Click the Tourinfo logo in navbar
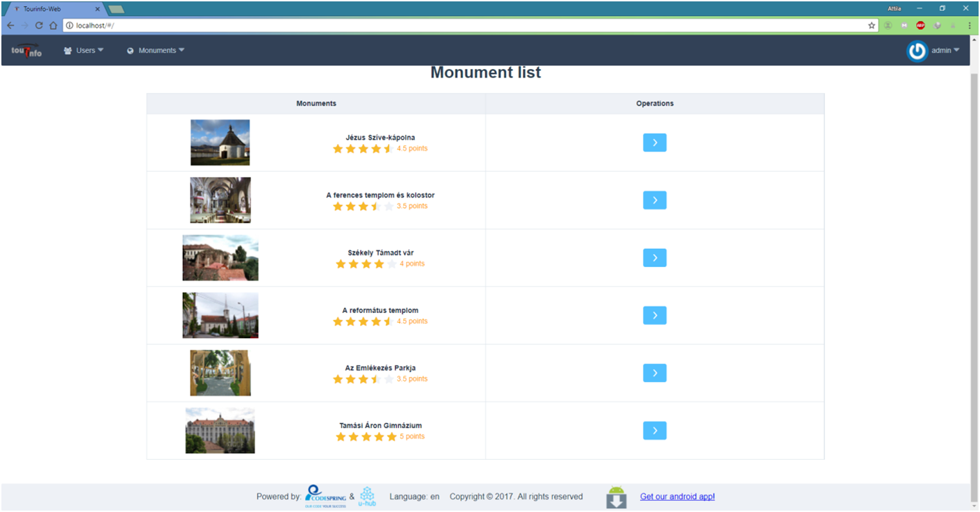 [26, 51]
